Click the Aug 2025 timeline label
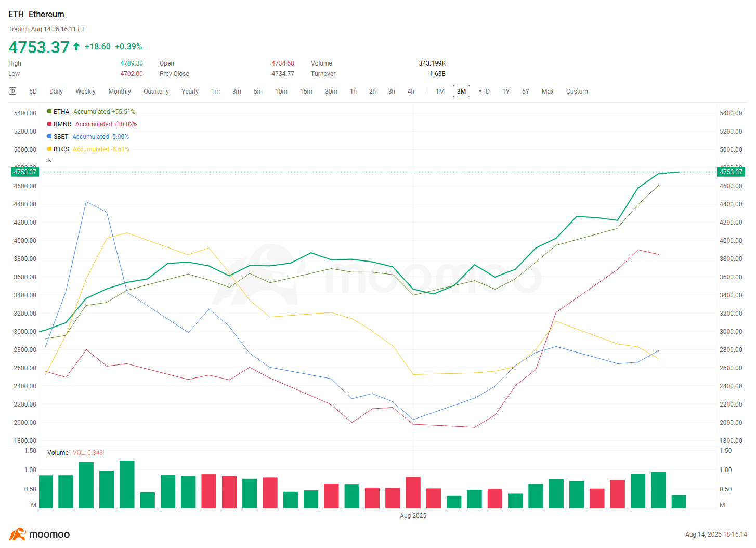The image size is (756, 548). tap(413, 516)
